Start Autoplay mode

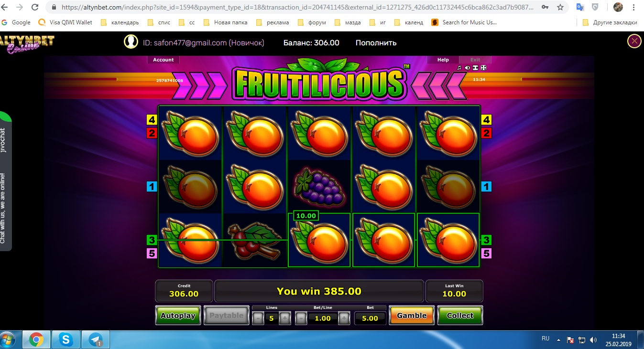[178, 316]
